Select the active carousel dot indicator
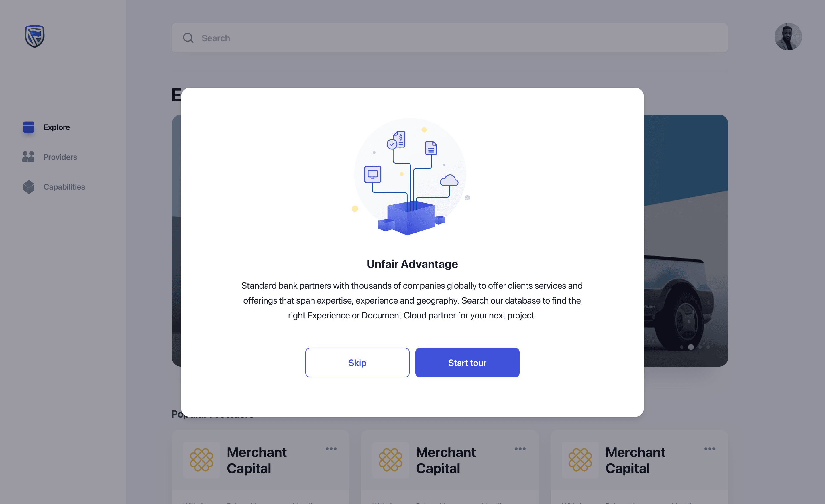The height and width of the screenshot is (504, 825). [690, 347]
